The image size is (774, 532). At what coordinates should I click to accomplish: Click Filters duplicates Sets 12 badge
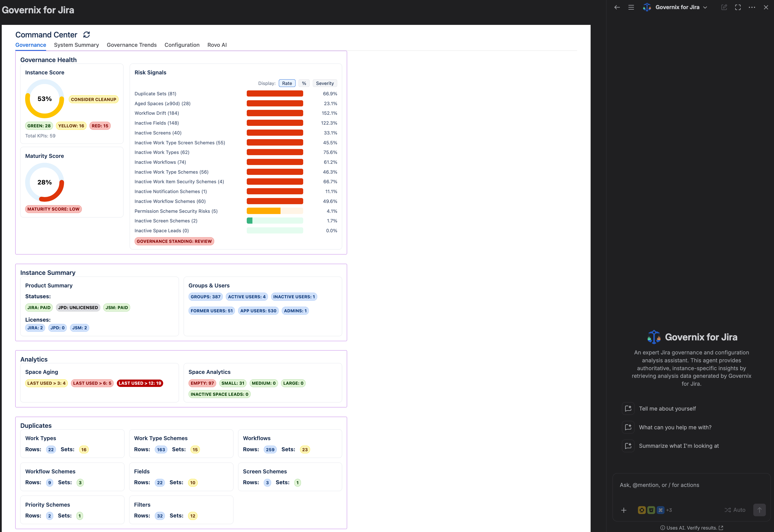pyautogui.click(x=193, y=516)
